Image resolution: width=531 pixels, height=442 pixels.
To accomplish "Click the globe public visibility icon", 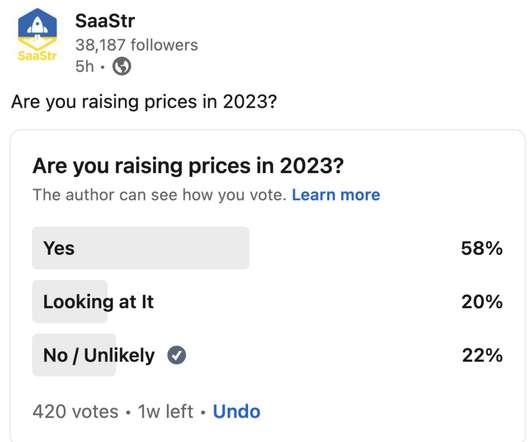I will [x=122, y=66].
